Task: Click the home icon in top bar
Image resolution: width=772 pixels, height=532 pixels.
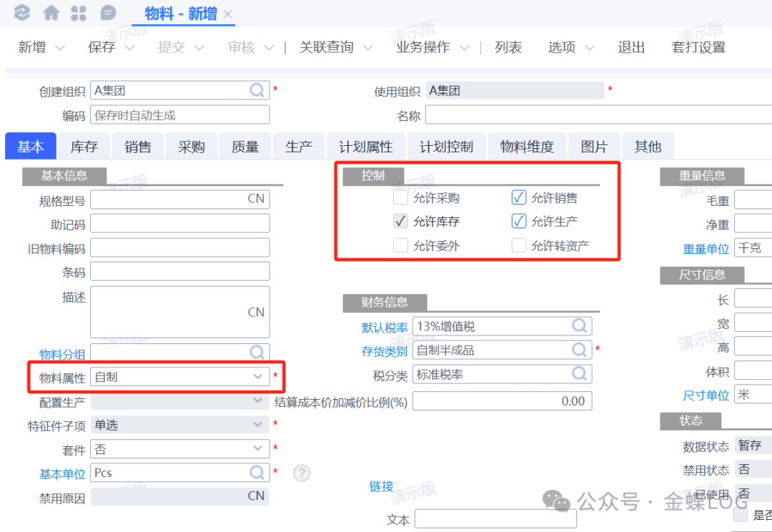Action: (x=51, y=13)
